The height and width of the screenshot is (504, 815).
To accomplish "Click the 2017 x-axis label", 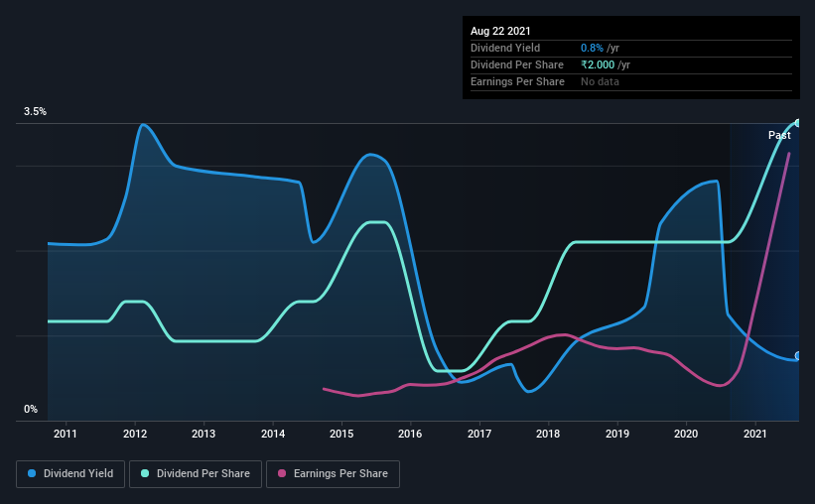I will (479, 434).
